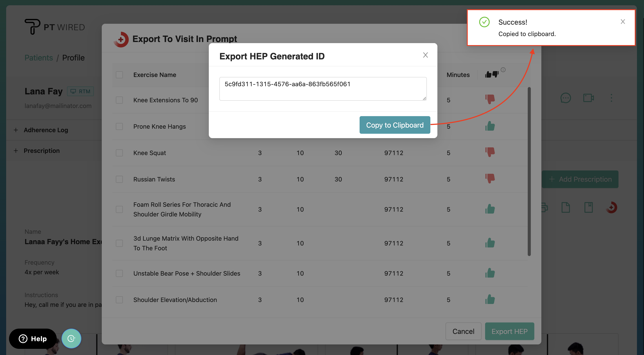Toggle the select-all Exercise Name checkbox

pyautogui.click(x=119, y=75)
